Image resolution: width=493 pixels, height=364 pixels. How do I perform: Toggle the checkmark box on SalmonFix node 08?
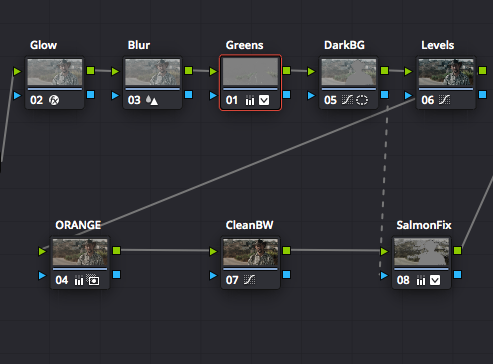tap(435, 280)
